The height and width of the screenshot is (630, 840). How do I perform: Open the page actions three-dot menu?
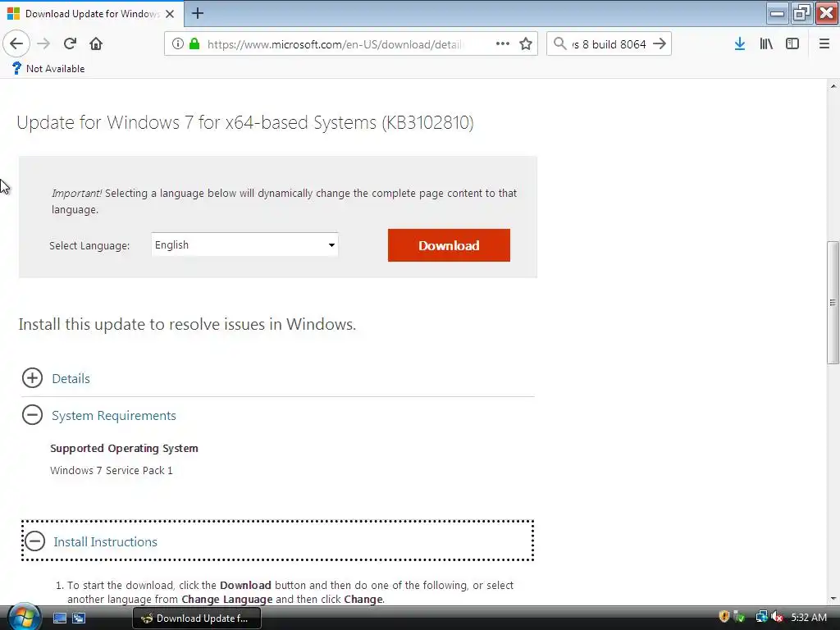tap(503, 44)
